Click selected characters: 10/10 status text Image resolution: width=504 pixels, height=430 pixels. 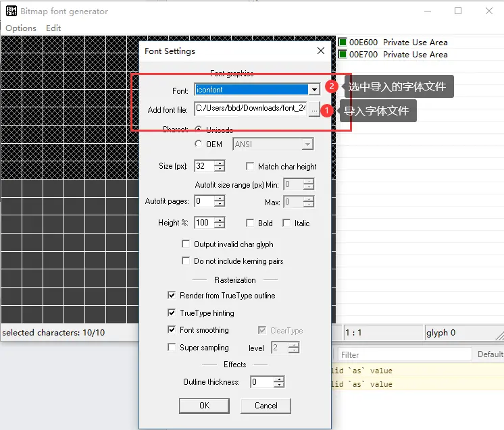53,333
